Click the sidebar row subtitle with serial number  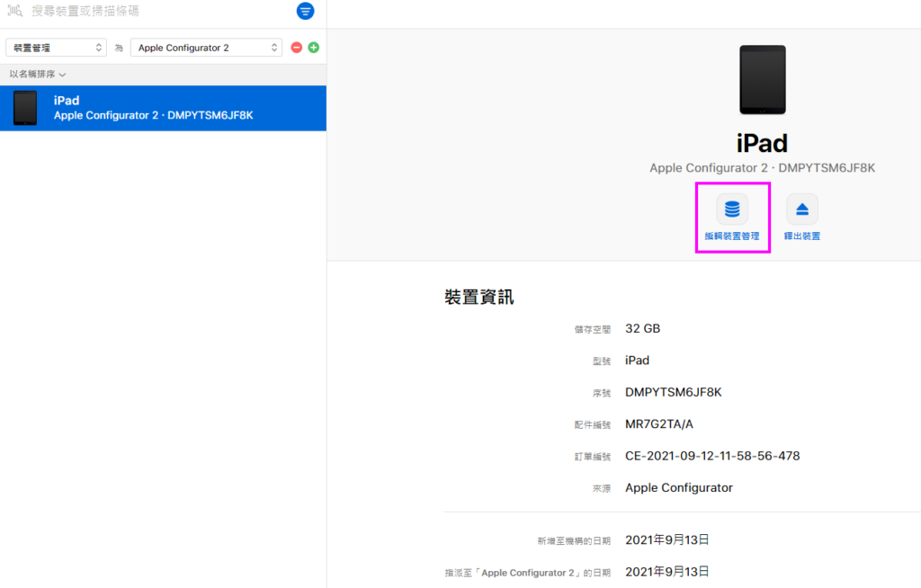pos(153,115)
